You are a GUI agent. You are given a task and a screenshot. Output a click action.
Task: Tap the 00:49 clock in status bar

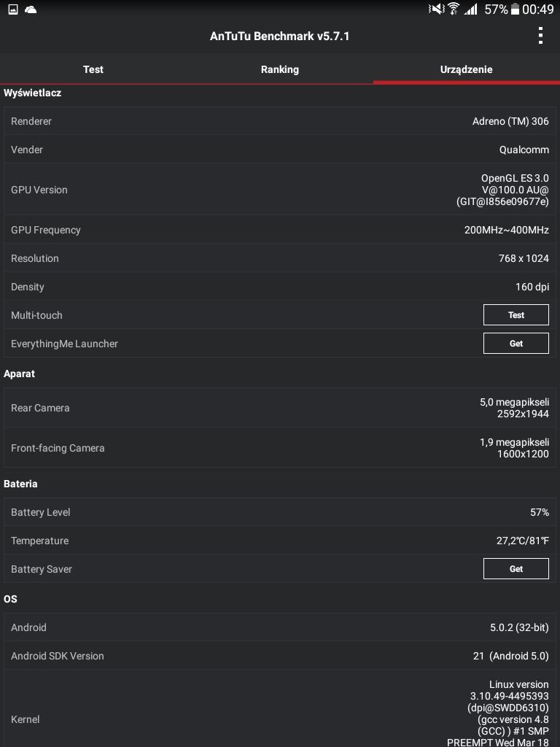(x=537, y=9)
